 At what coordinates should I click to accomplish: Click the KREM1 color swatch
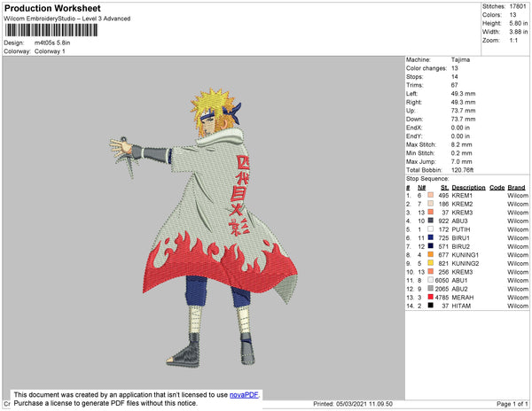coord(431,195)
